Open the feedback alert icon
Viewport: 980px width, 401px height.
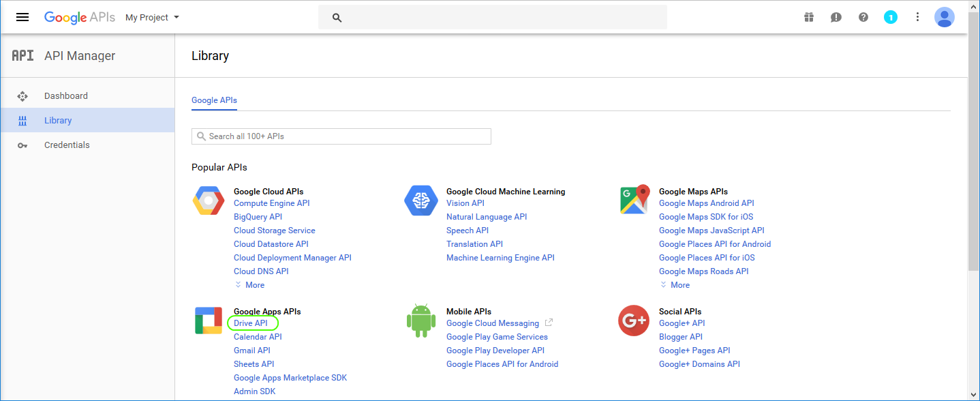click(x=836, y=17)
